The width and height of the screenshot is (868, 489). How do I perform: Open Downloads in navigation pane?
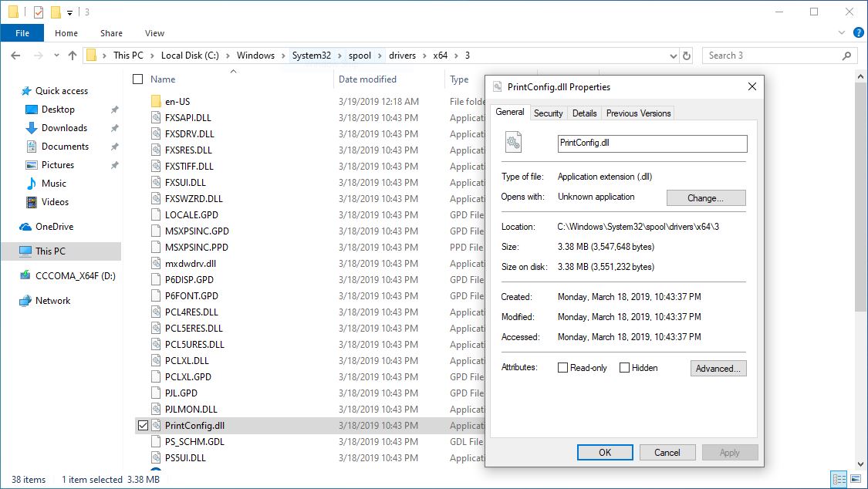click(64, 128)
